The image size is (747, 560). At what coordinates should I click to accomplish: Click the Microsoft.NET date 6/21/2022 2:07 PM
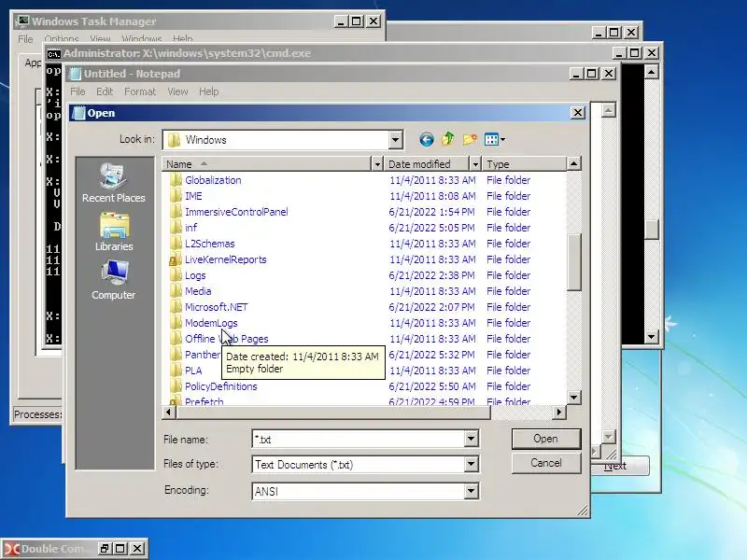431,307
